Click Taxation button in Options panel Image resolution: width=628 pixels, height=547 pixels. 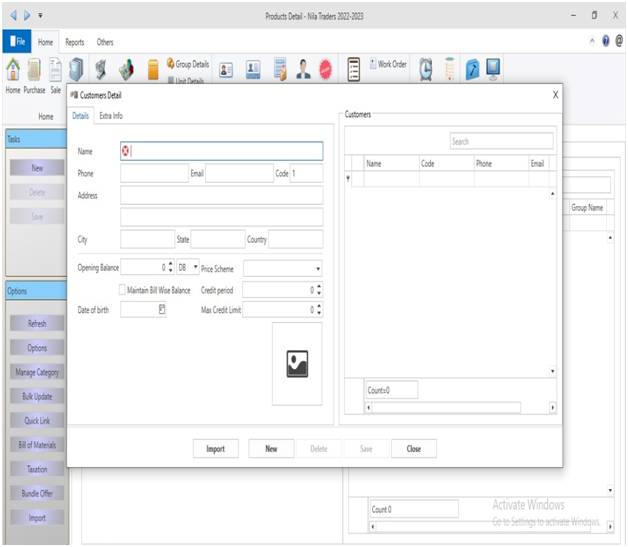[37, 469]
